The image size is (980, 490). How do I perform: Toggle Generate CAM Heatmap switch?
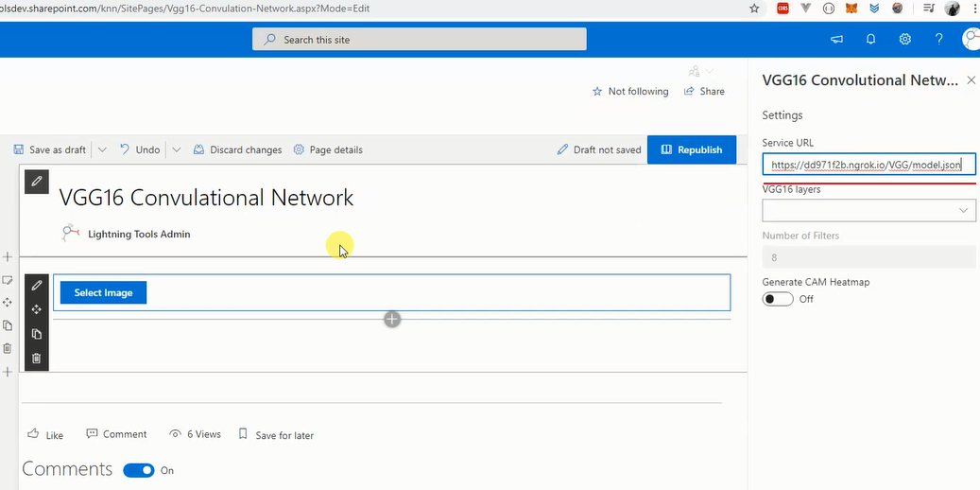pyautogui.click(x=778, y=299)
